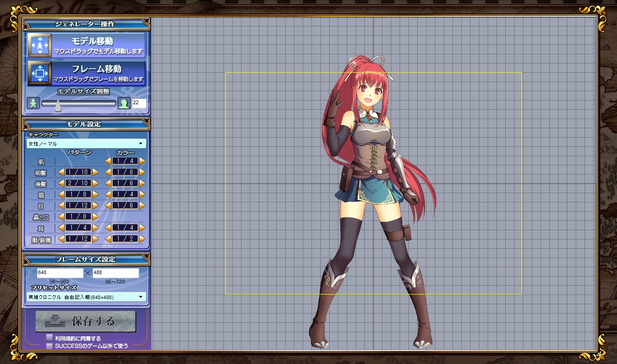This screenshot has width=617, height=364.
Task: Next skin (肌) color right arrow
Action: pyautogui.click(x=142, y=161)
